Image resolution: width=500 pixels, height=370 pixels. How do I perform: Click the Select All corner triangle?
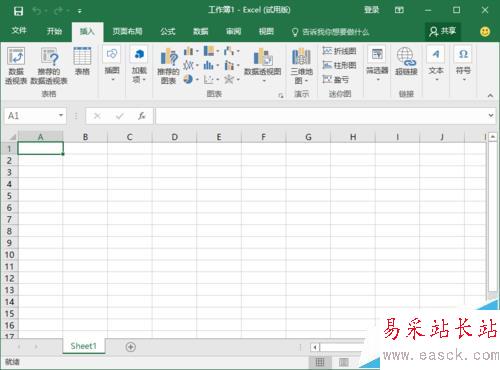12,137
